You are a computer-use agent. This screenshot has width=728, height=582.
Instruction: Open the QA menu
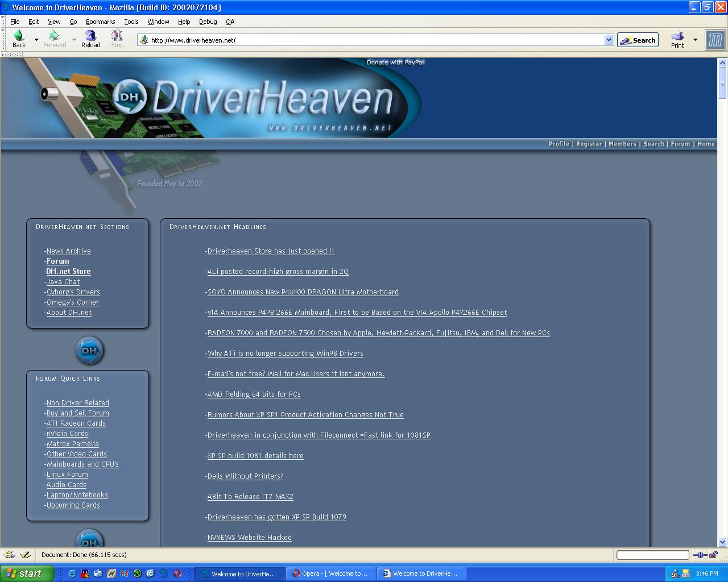(230, 22)
